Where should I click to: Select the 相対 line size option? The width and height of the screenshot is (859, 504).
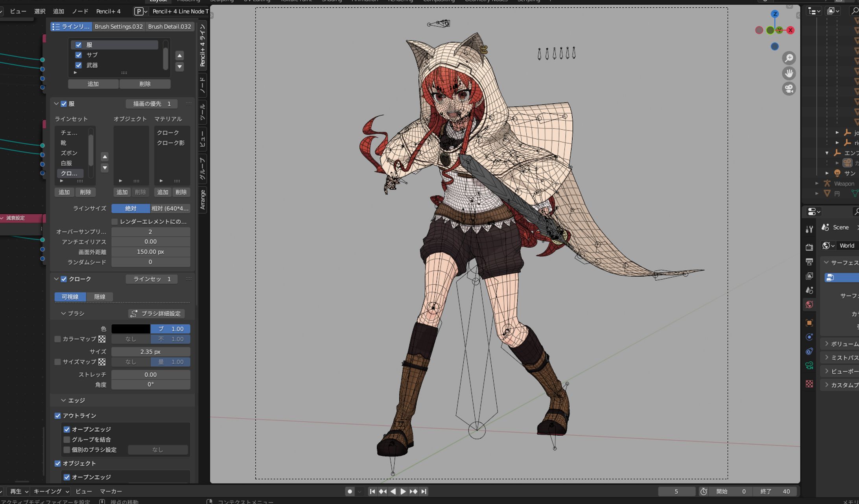click(x=170, y=208)
